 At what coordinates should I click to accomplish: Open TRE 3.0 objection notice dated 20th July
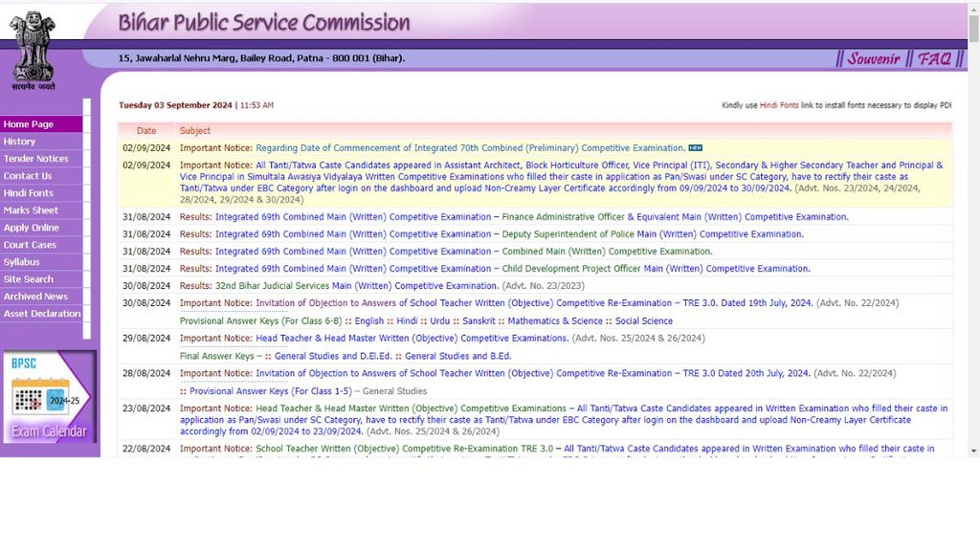click(533, 373)
